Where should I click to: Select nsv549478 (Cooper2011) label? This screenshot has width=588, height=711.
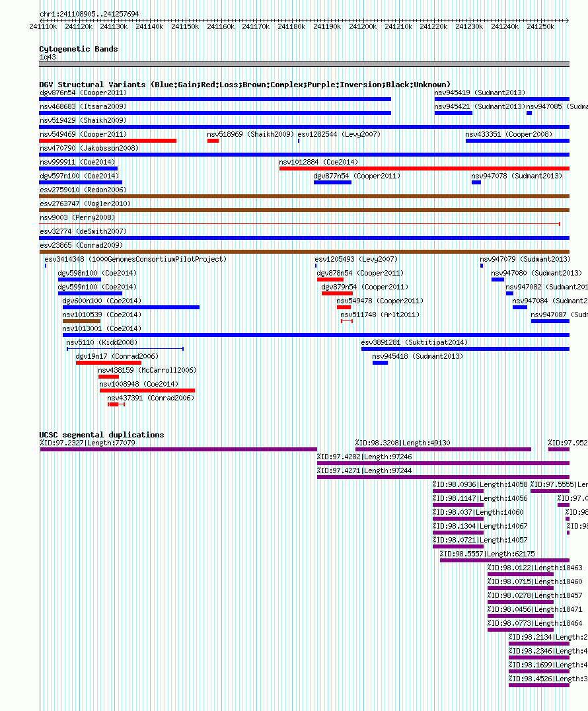(380, 301)
